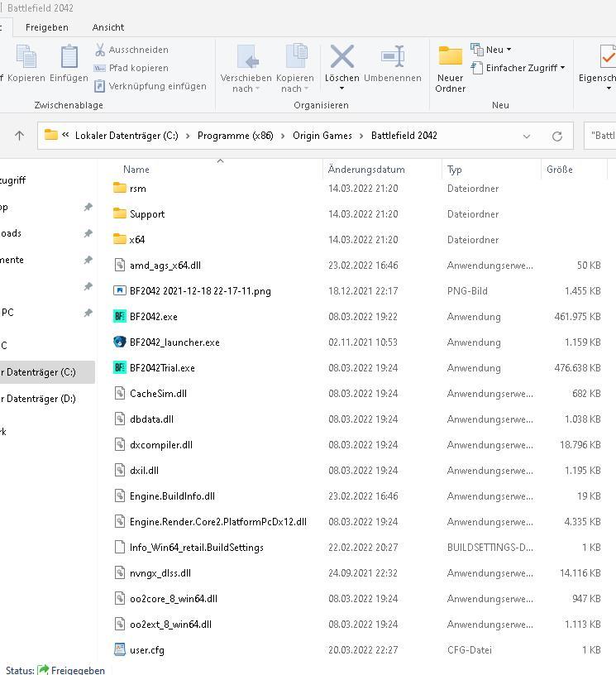616x675 pixels.
Task: Select BF2042Trial.exe application icon
Action: pyautogui.click(x=120, y=367)
